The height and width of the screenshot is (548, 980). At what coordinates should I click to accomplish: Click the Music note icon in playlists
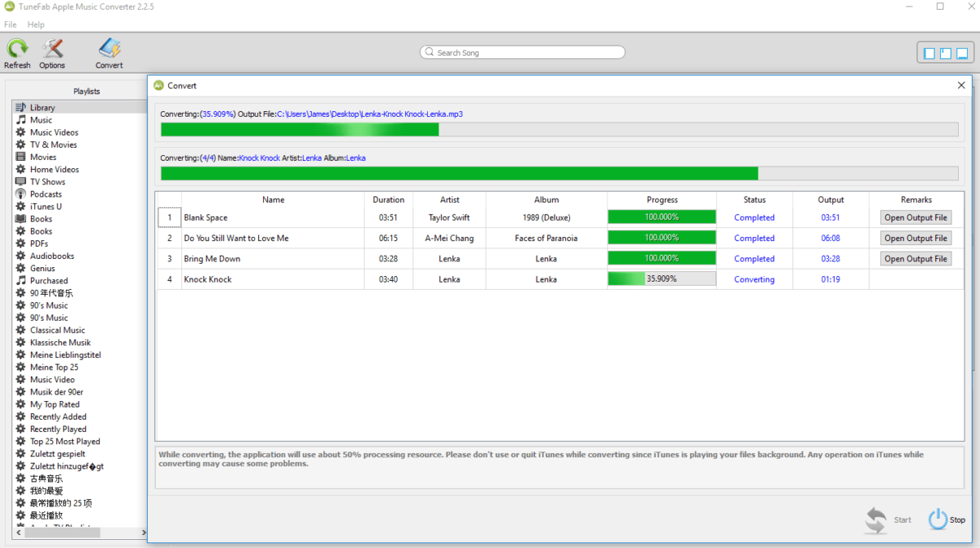point(21,119)
